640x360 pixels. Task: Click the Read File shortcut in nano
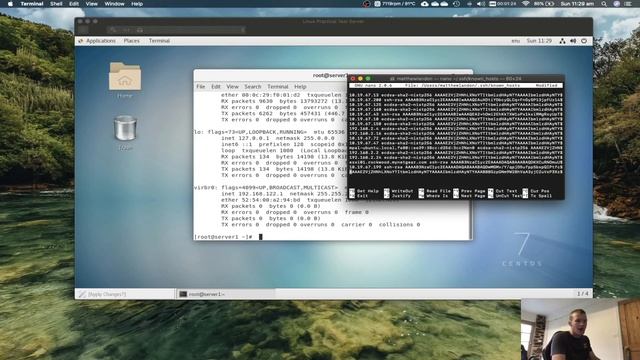(434, 191)
